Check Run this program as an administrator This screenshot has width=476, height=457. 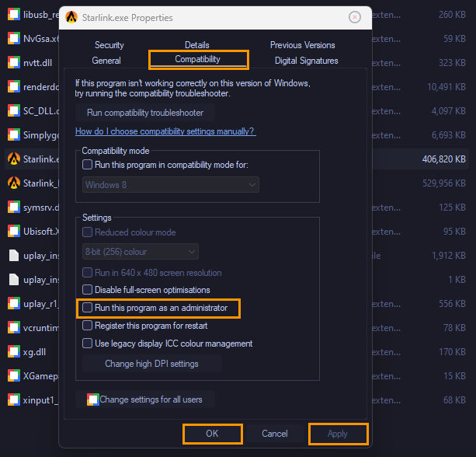tap(88, 308)
